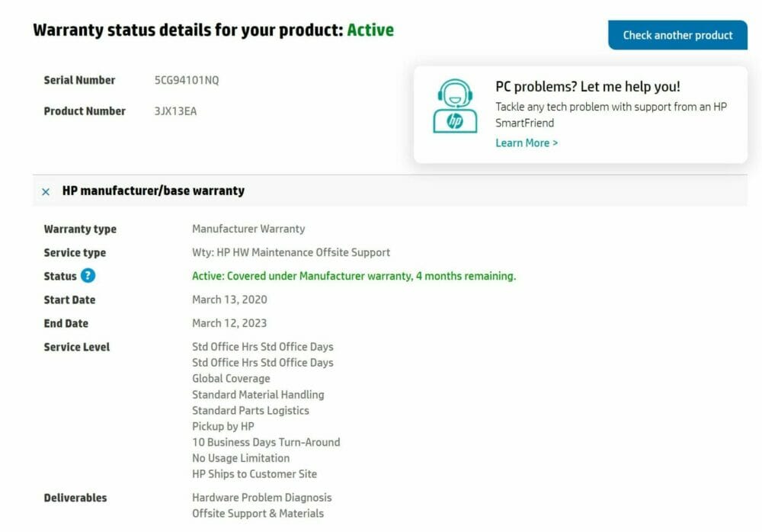Click Offsite Support & Materials deliverable
Screen dimensions: 762x532
pos(258,514)
